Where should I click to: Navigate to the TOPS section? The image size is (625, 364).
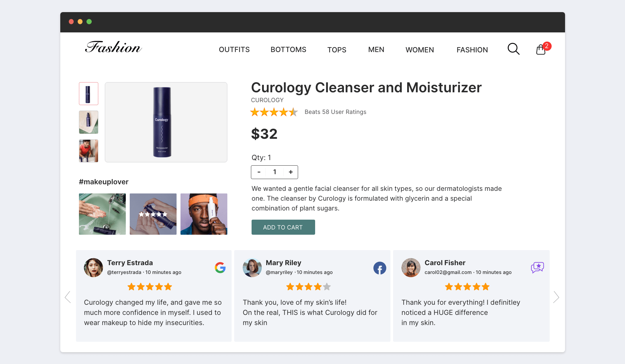click(x=337, y=50)
